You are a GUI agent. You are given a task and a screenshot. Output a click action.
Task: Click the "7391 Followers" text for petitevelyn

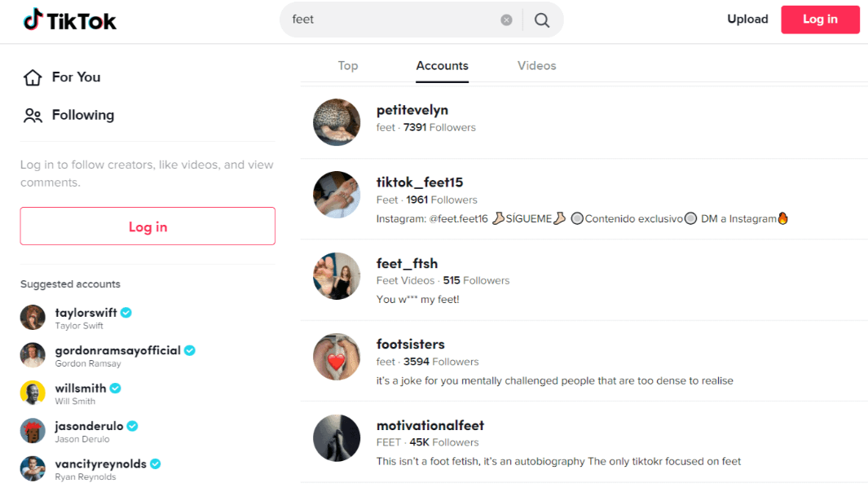(439, 127)
